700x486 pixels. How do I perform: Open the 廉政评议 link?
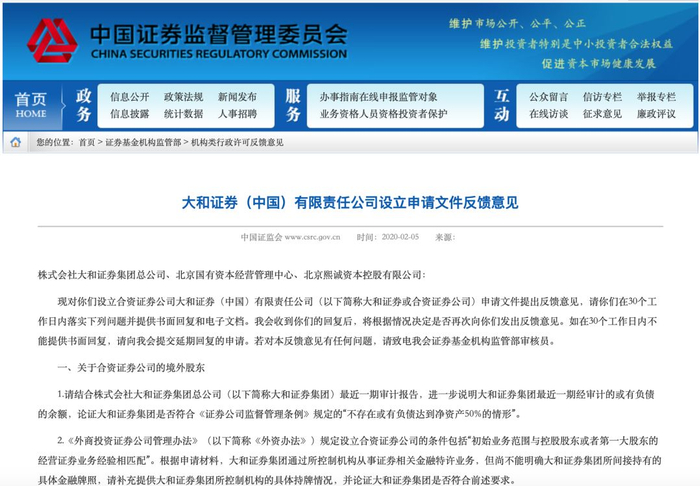pyautogui.click(x=656, y=114)
